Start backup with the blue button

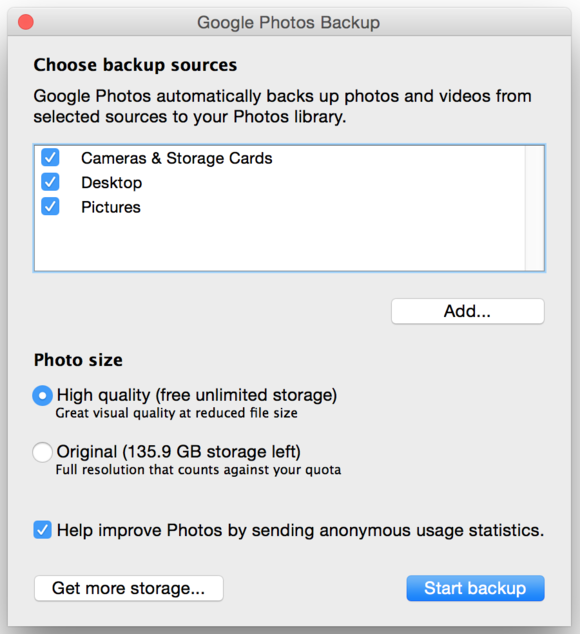click(475, 588)
